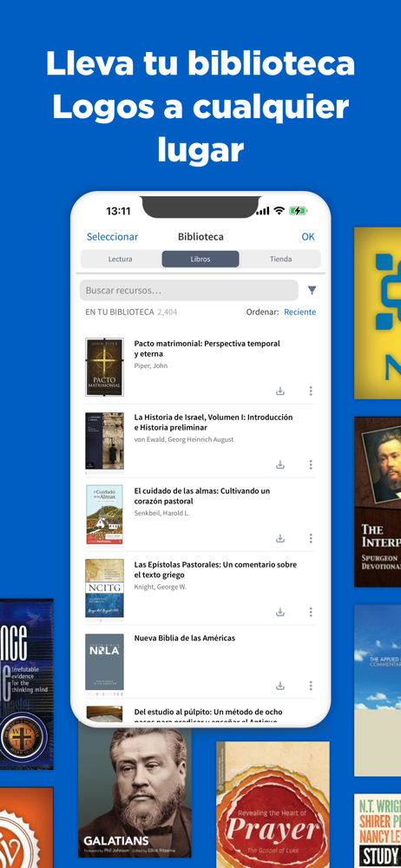Download Nueva Biblia de las Américas
401x868 pixels.
(x=280, y=686)
